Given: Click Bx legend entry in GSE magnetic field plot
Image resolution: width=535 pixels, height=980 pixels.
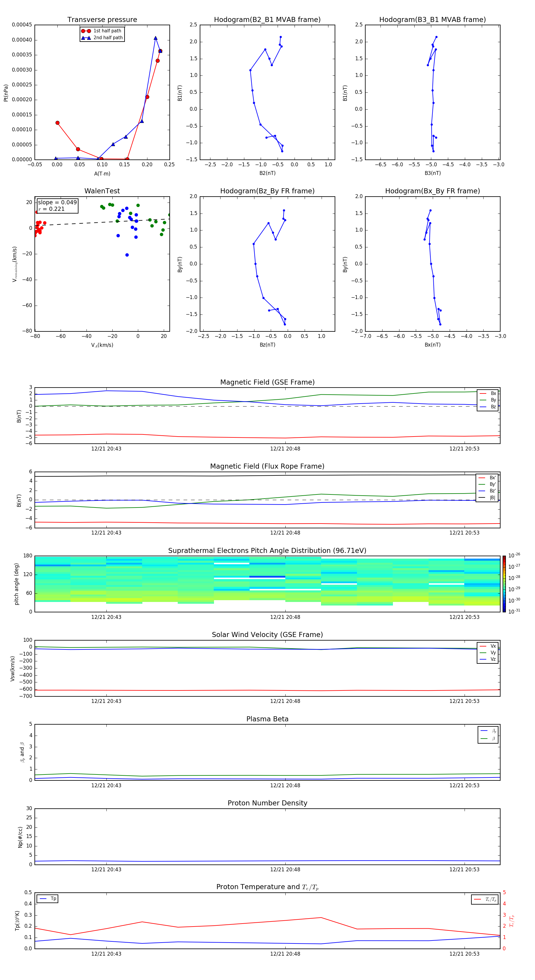Looking at the screenshot, I should coord(488,393).
